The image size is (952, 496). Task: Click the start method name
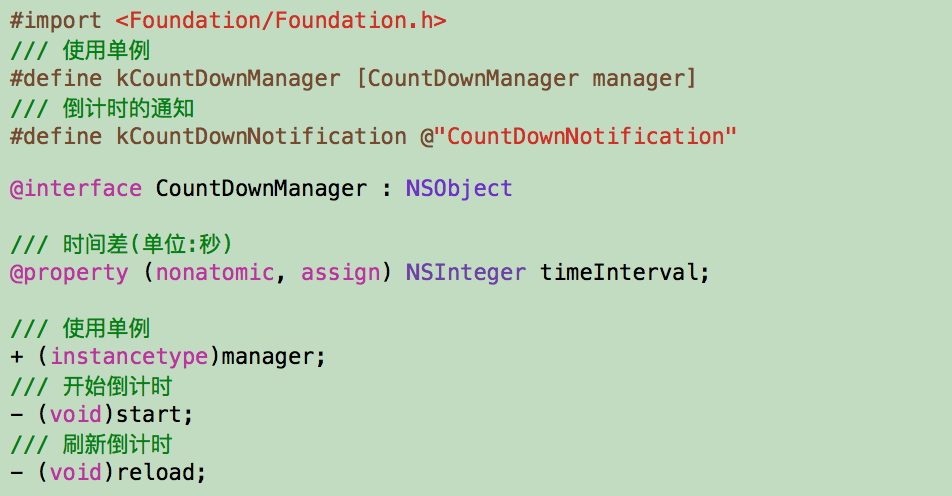(149, 414)
